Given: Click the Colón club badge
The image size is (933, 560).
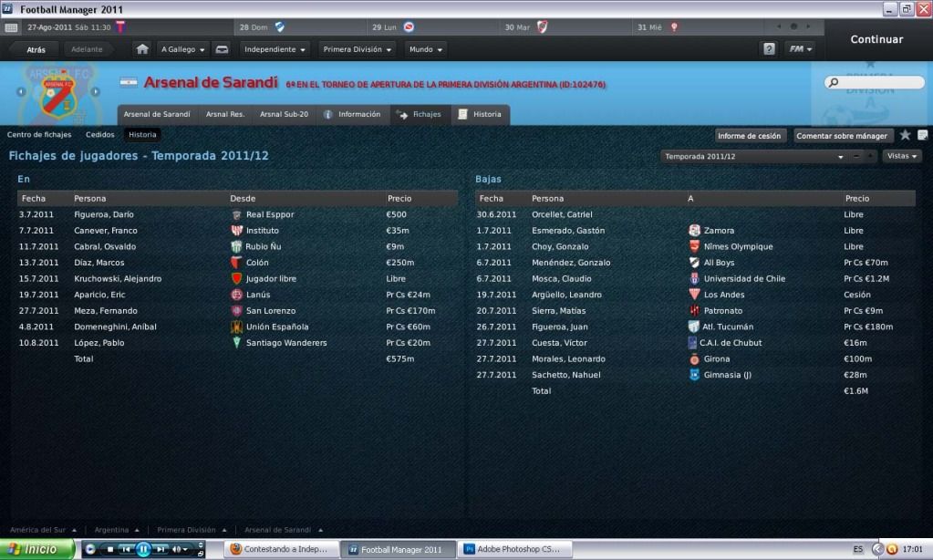Looking at the screenshot, I should 236,263.
